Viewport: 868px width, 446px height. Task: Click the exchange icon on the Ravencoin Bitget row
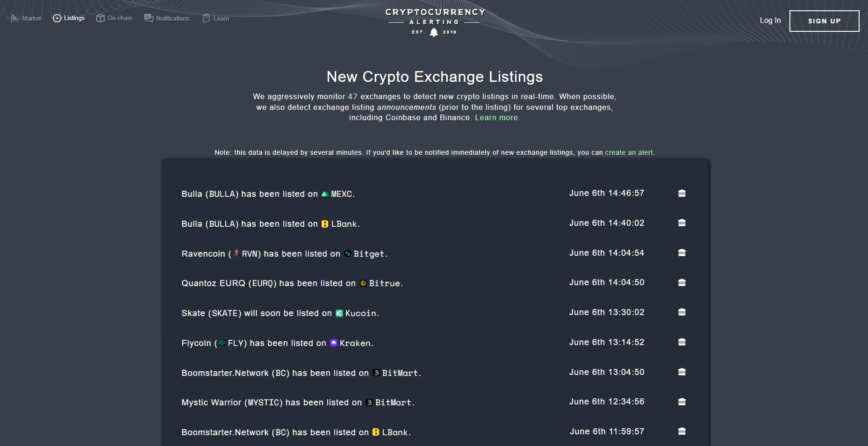click(x=681, y=253)
